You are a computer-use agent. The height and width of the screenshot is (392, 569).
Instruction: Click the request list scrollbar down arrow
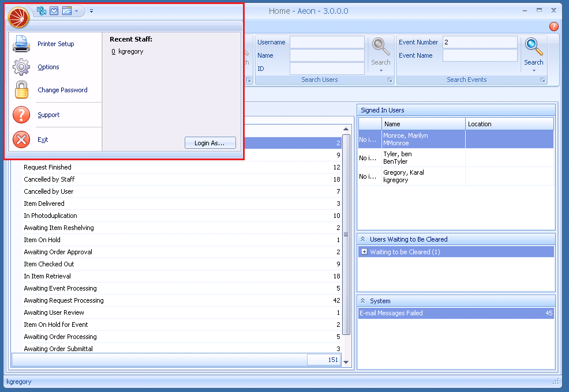346,362
